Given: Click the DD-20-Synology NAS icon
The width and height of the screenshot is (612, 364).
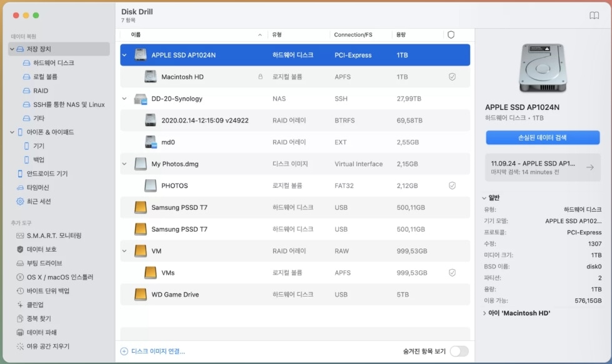Looking at the screenshot, I should pyautogui.click(x=141, y=99).
